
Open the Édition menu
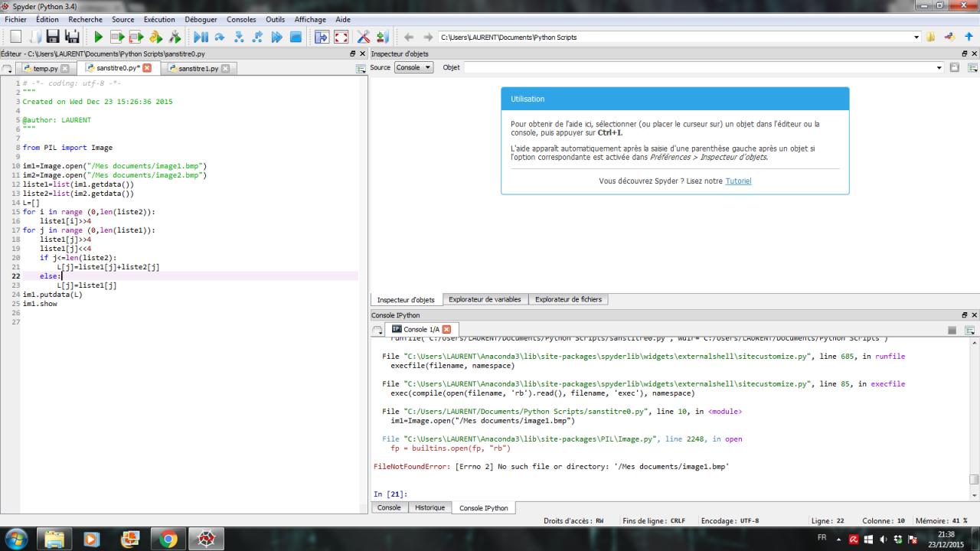47,19
